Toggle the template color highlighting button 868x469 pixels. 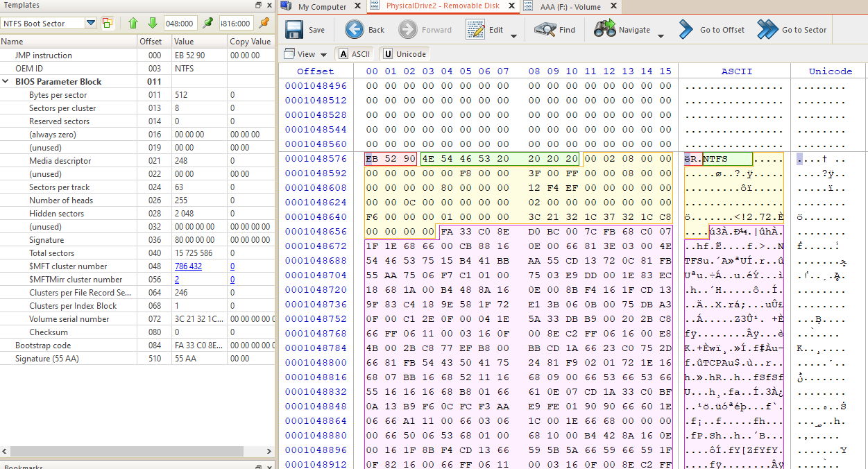(108, 23)
